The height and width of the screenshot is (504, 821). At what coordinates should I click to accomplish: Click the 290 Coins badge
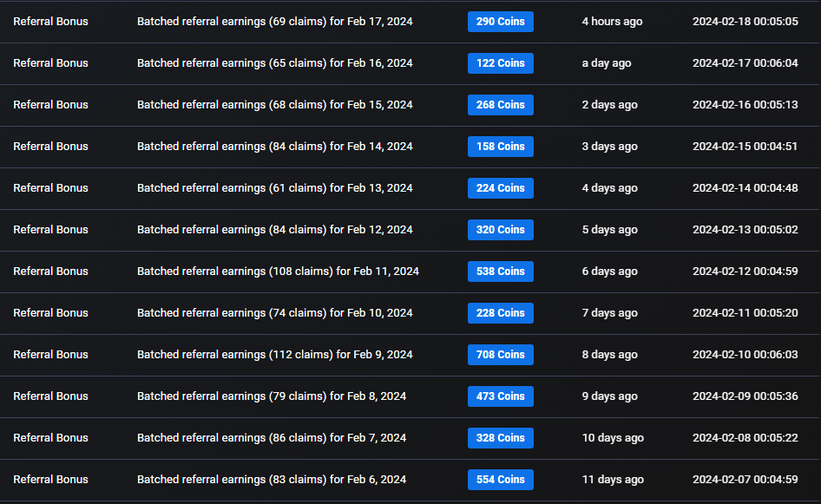click(501, 22)
